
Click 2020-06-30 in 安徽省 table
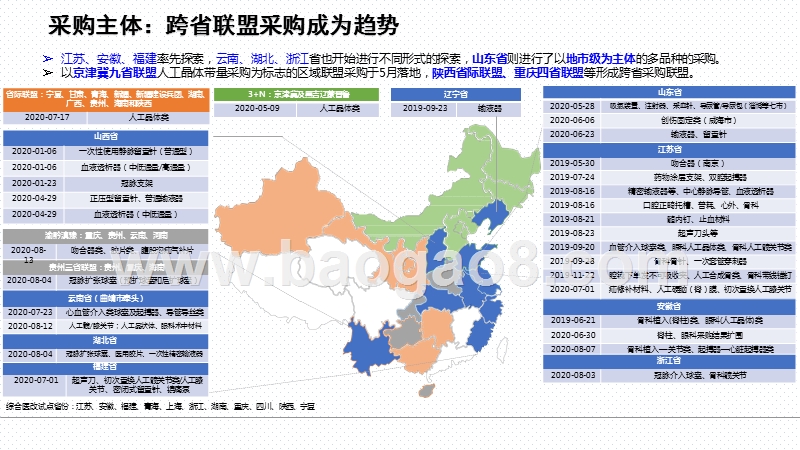tap(573, 335)
